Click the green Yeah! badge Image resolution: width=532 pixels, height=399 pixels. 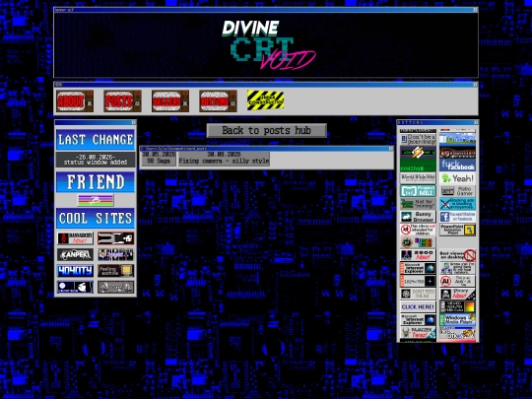pos(457,178)
